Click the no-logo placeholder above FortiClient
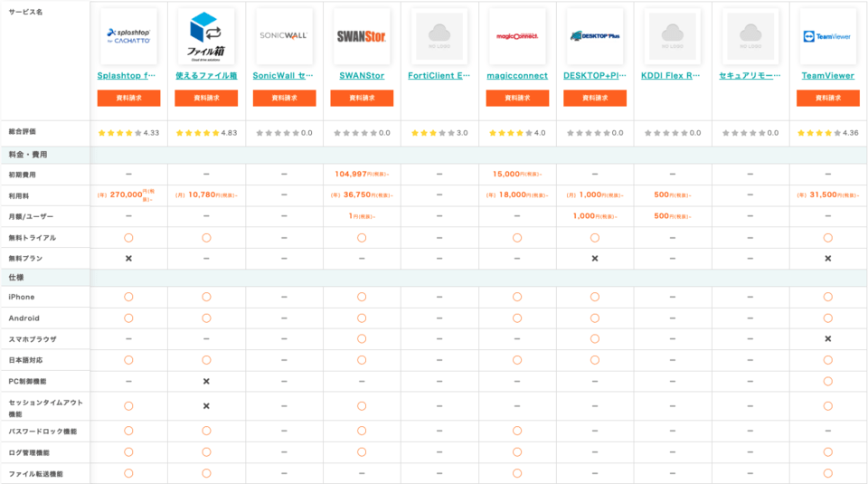The height and width of the screenshot is (484, 868). tap(439, 36)
